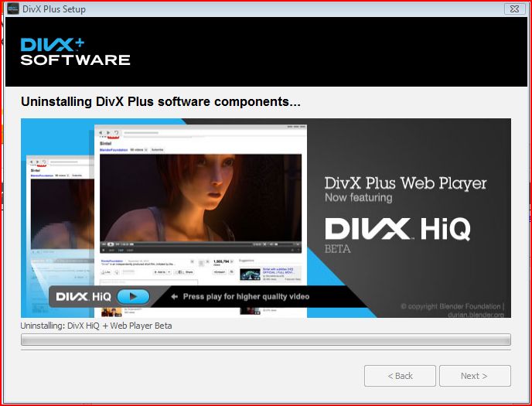Click the uninstall progress bar
Image resolution: width=532 pixels, height=406 pixels.
click(266, 339)
